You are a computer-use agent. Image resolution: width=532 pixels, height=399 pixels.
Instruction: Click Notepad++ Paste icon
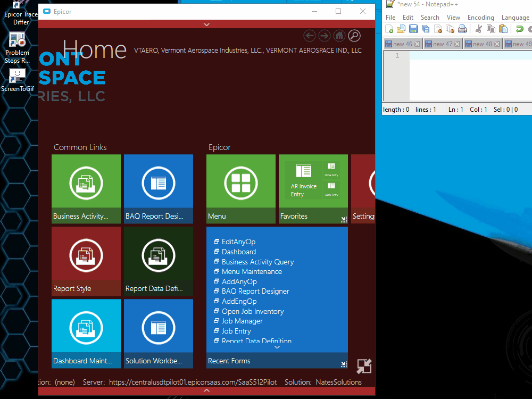503,29
